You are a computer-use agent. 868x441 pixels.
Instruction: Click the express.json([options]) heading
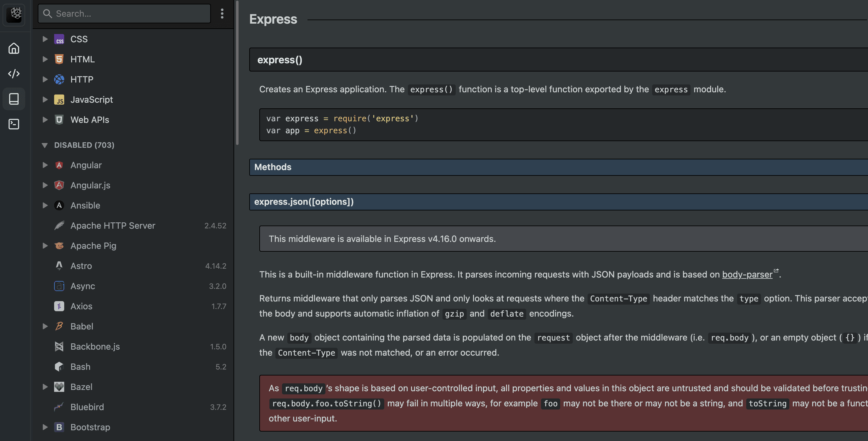click(x=304, y=202)
